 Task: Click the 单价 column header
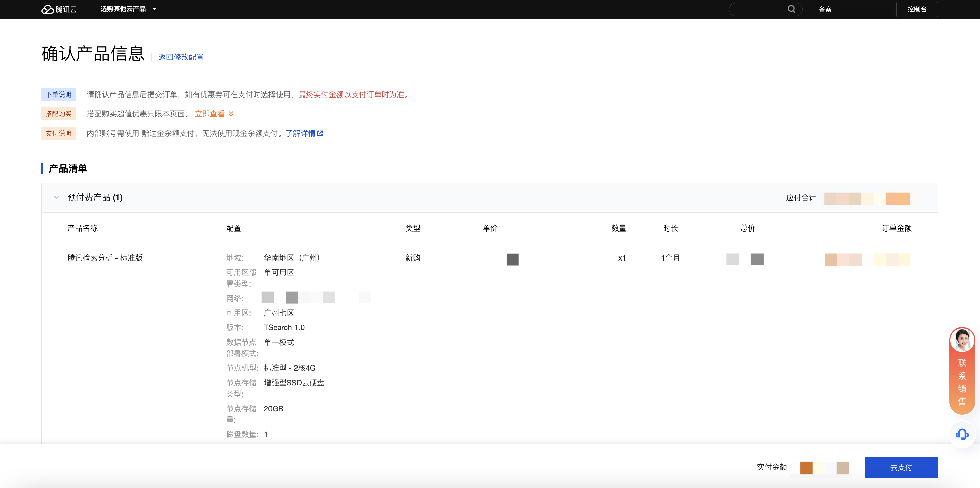[x=490, y=228]
